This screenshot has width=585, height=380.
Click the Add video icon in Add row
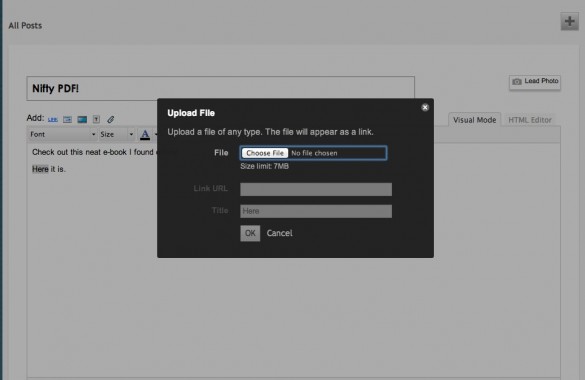click(x=82, y=120)
